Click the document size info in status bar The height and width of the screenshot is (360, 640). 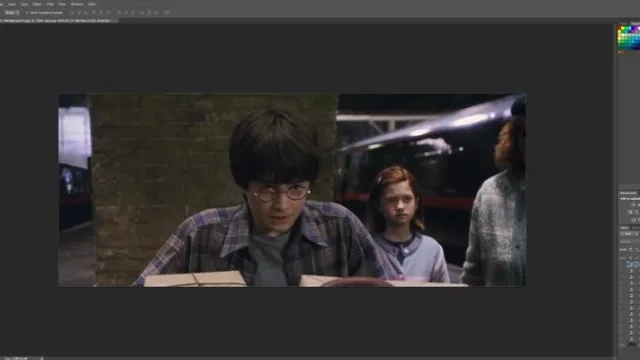(x=16, y=358)
